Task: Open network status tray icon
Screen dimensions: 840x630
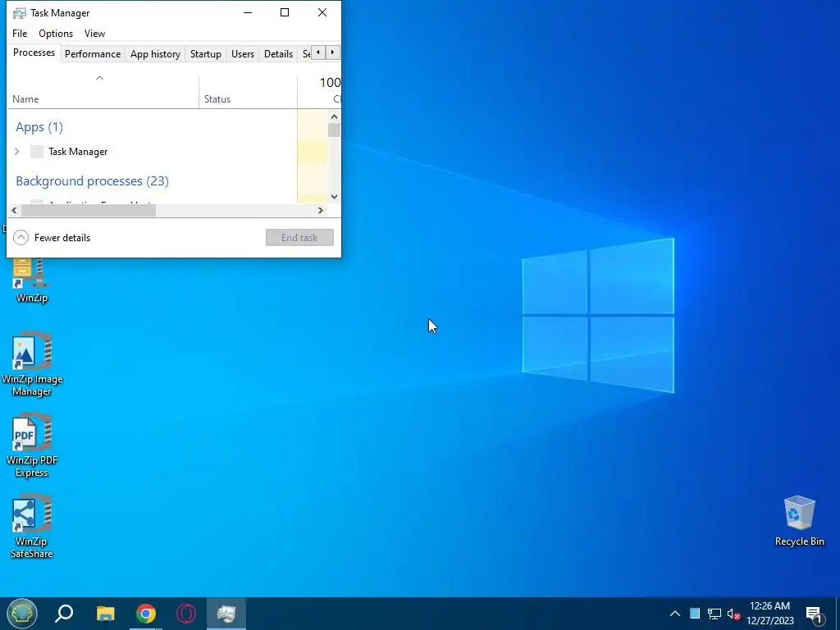Action: [714, 614]
